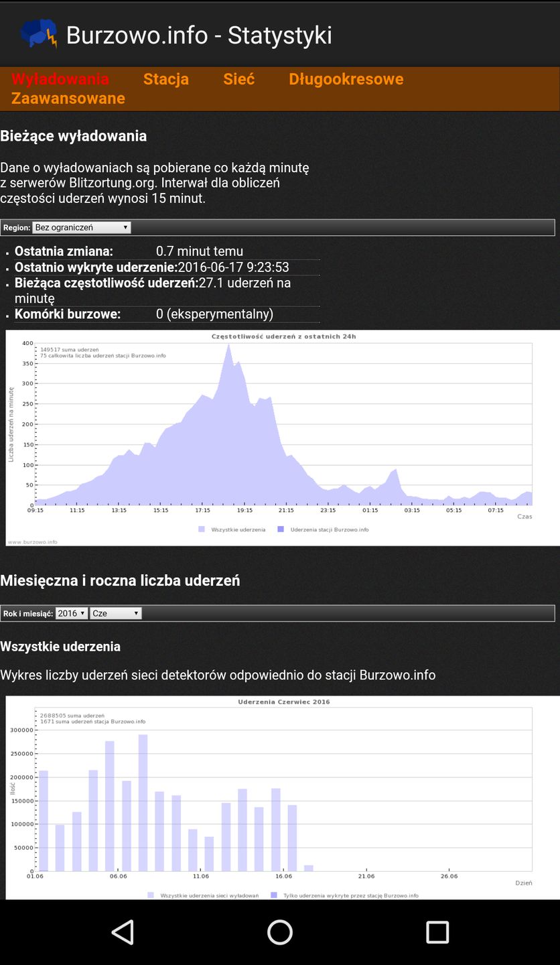The image size is (560, 965).
Task: Open the month dropdown showing Cze
Action: tap(116, 613)
